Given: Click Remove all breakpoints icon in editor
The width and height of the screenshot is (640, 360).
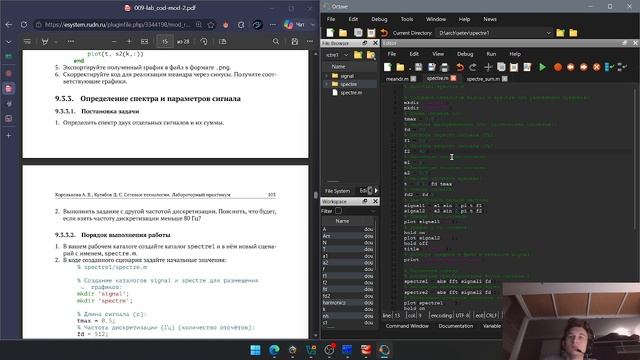Looking at the screenshot, I should pyautogui.click(x=596, y=67).
